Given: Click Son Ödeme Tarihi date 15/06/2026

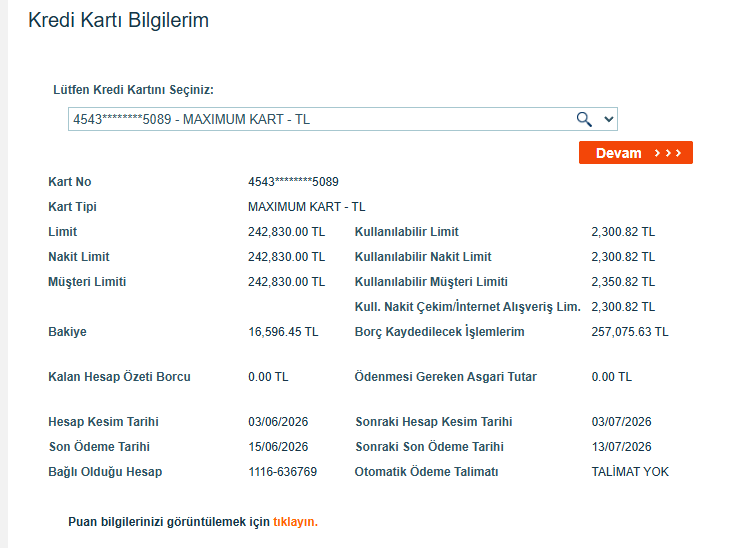Looking at the screenshot, I should (278, 447).
